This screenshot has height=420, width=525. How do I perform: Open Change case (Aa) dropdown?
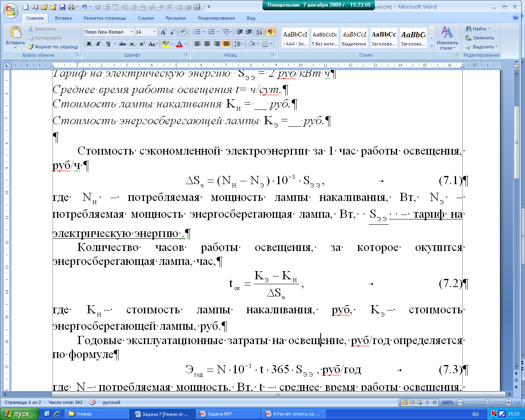(x=153, y=44)
